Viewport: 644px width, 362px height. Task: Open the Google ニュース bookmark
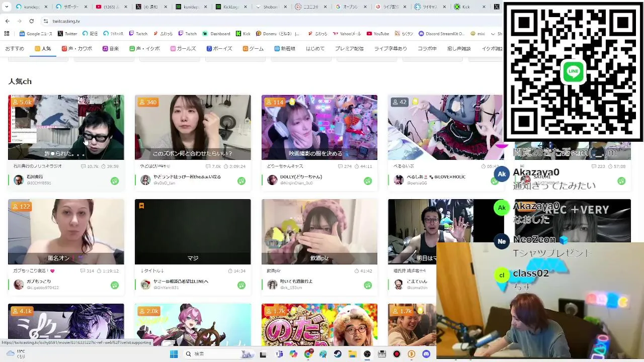(36, 34)
